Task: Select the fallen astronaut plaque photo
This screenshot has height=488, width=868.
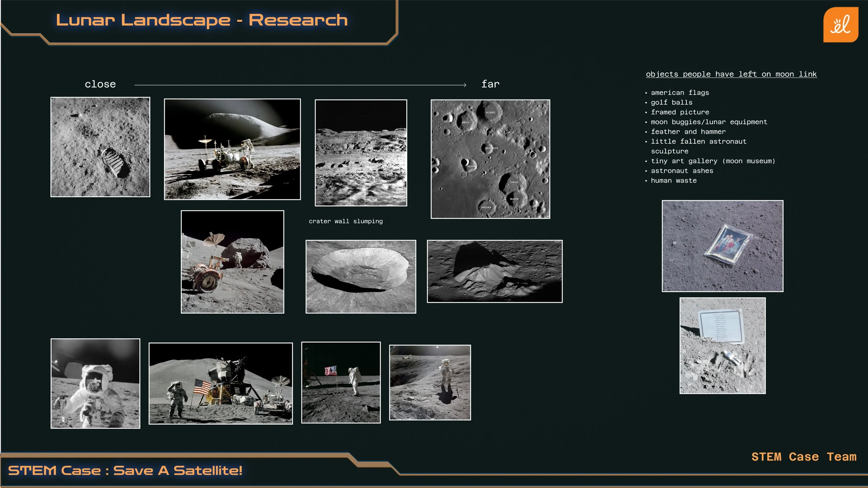Action: [x=722, y=345]
